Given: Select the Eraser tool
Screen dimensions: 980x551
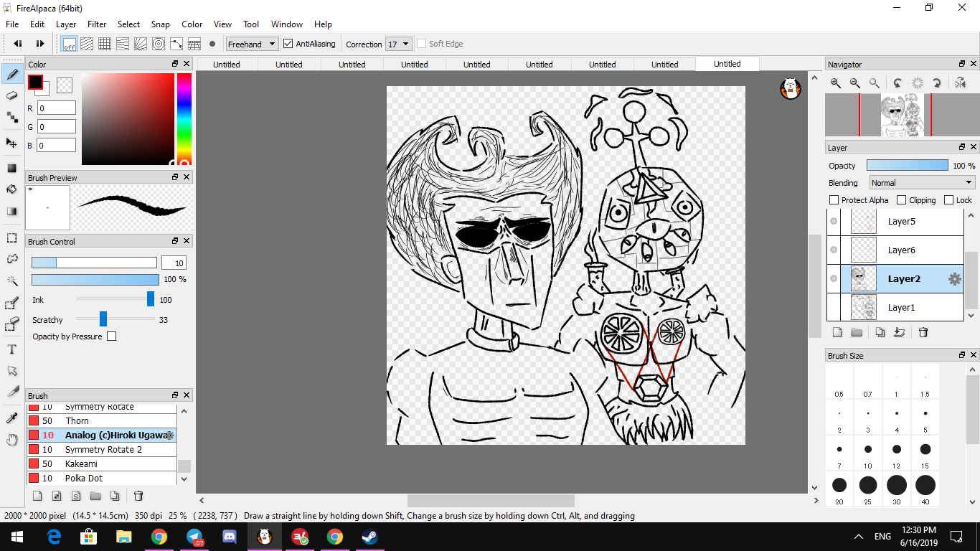Looking at the screenshot, I should point(11,95).
